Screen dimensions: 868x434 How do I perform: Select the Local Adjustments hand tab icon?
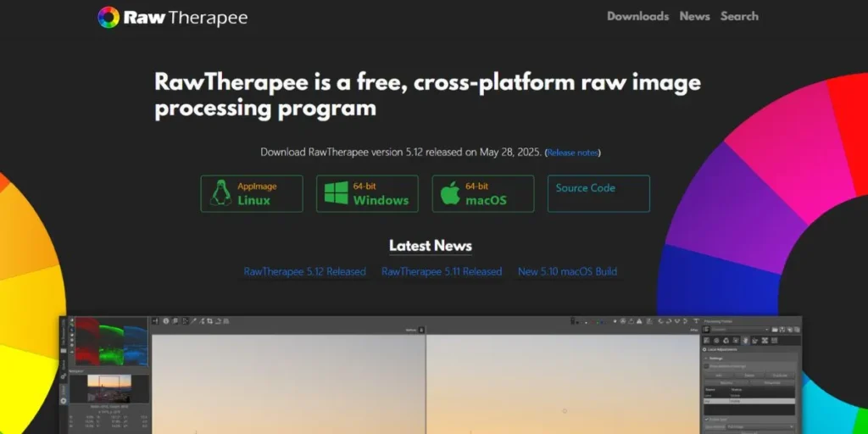[x=745, y=339]
